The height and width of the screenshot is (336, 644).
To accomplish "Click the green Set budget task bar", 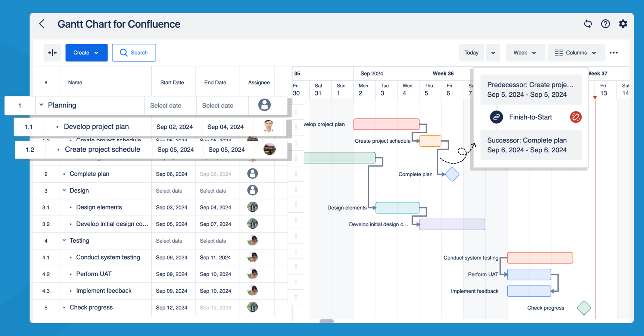I will (x=339, y=158).
